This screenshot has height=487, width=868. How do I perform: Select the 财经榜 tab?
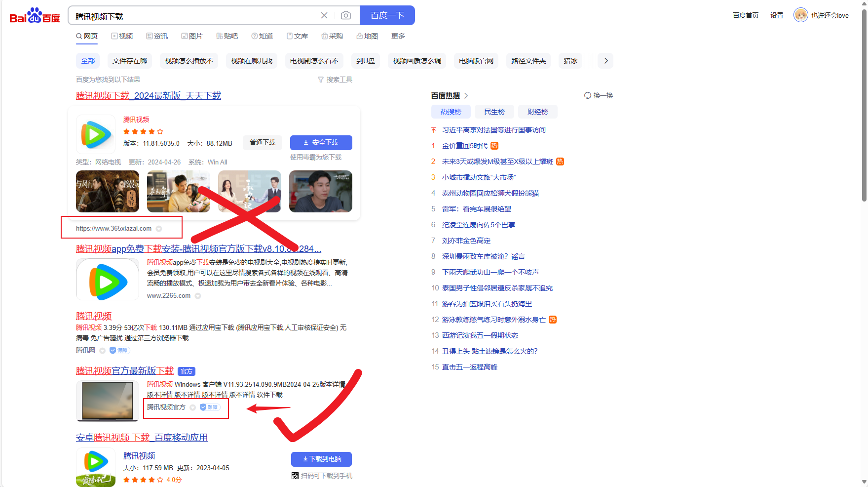537,112
